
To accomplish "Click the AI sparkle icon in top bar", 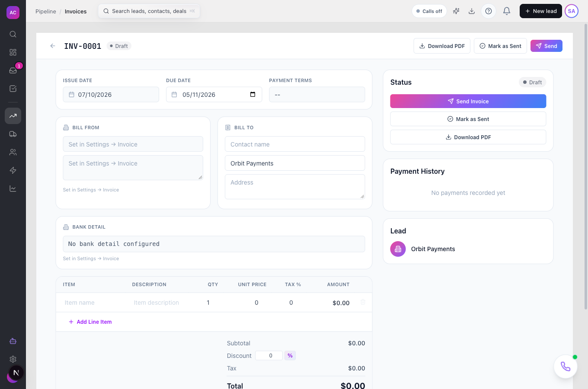I will (x=456, y=11).
